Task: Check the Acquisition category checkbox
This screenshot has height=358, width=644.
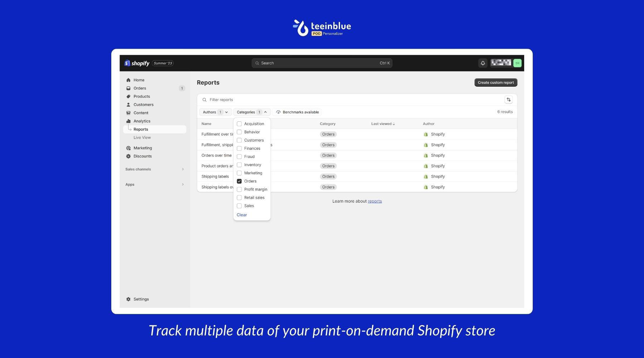Action: click(239, 124)
